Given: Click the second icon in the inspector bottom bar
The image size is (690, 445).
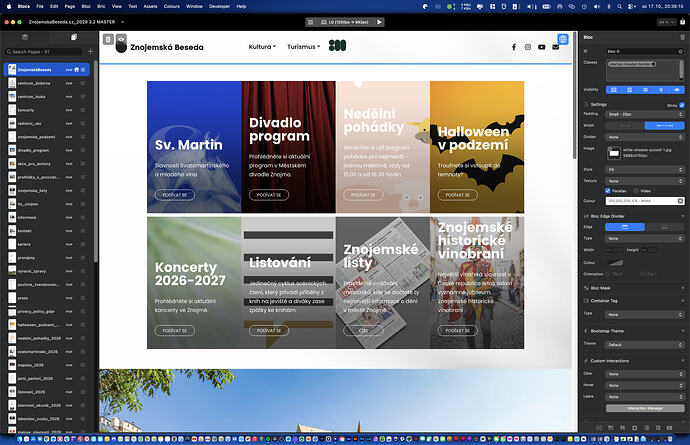Looking at the screenshot, I should [611, 427].
